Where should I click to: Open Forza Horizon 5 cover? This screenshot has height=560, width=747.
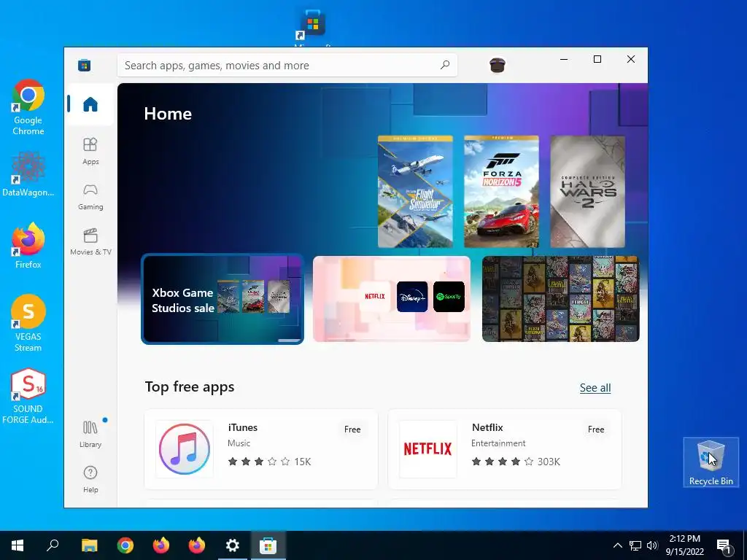tap(501, 192)
